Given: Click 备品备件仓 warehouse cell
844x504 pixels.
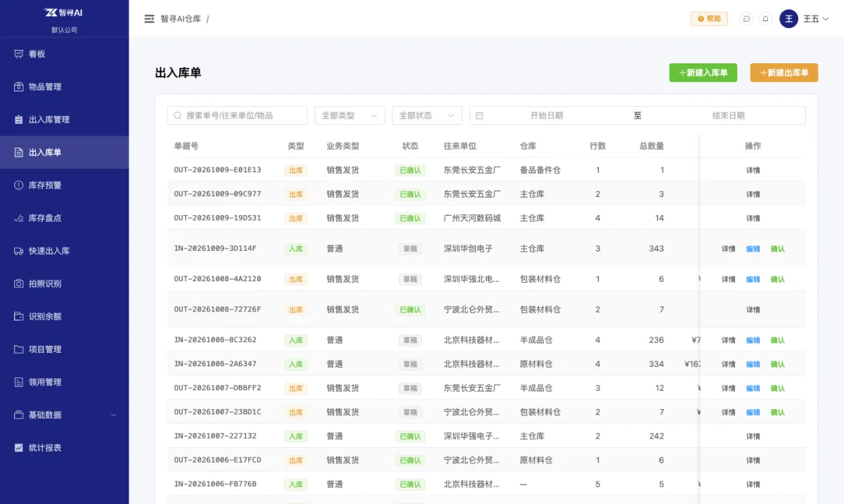Looking at the screenshot, I should [x=540, y=170].
